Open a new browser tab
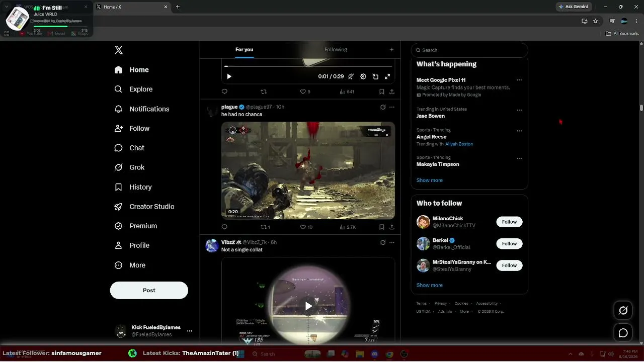644x362 pixels. tap(178, 7)
